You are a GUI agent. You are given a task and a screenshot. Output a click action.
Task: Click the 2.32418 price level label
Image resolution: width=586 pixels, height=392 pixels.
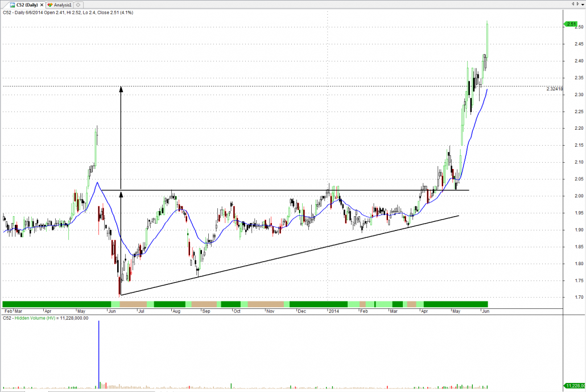(554, 89)
